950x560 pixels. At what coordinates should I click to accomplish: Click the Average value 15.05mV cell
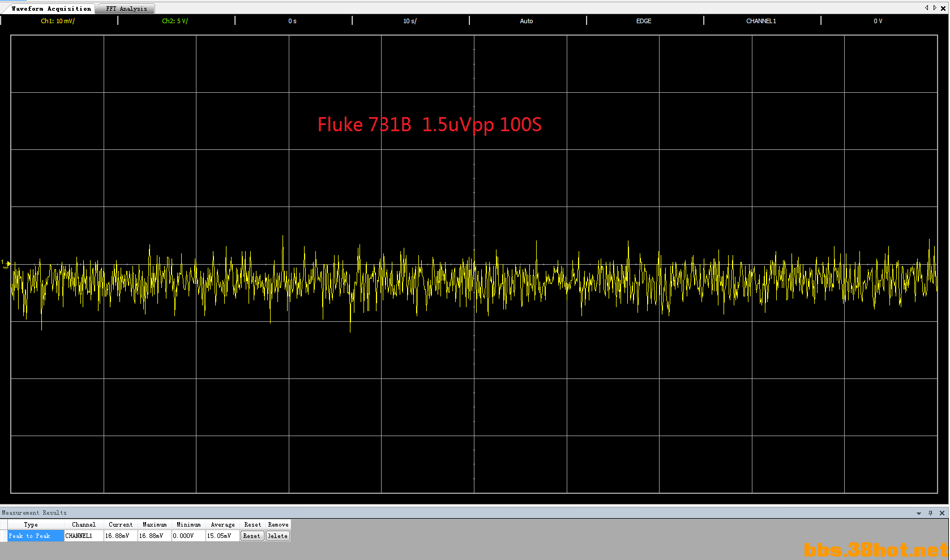point(222,536)
